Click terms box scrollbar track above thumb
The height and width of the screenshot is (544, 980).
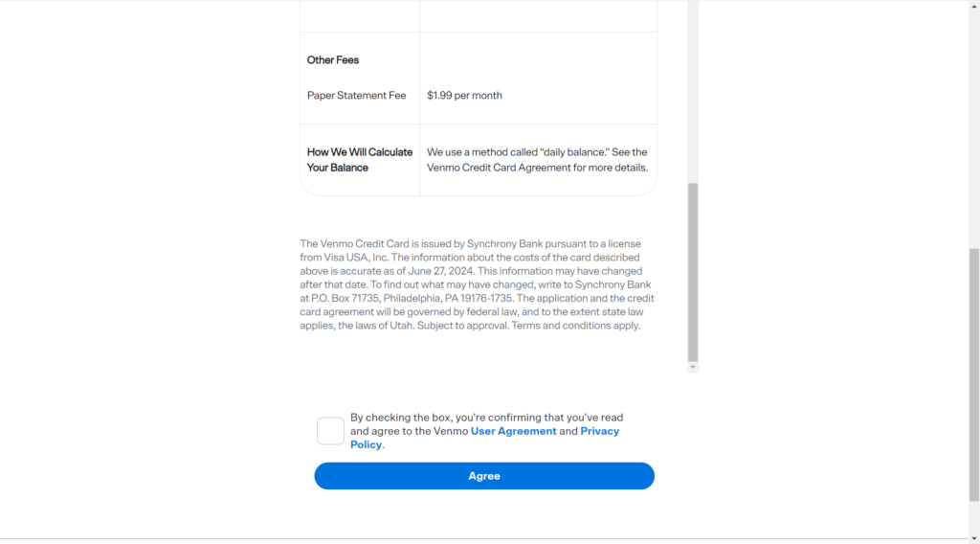pos(693,92)
